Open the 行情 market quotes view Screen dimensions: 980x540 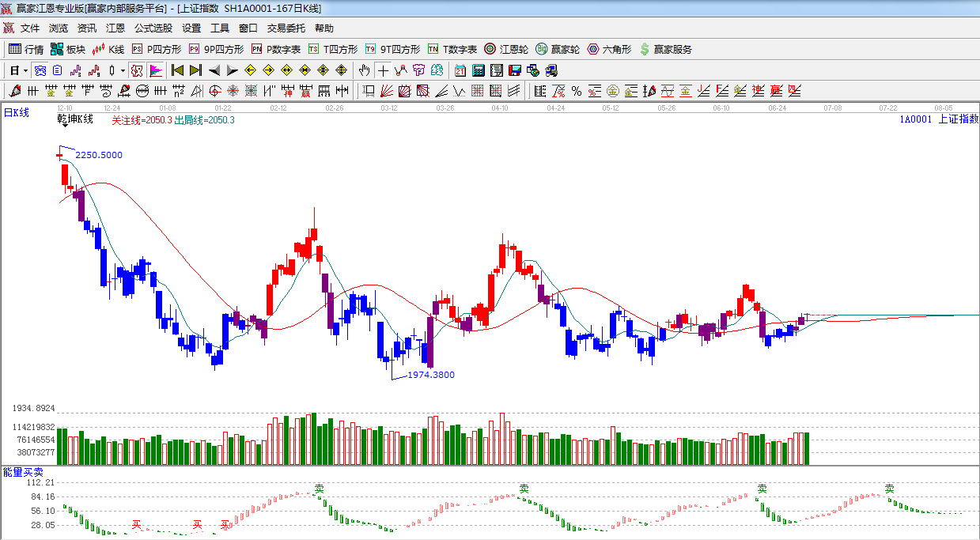tap(25, 49)
